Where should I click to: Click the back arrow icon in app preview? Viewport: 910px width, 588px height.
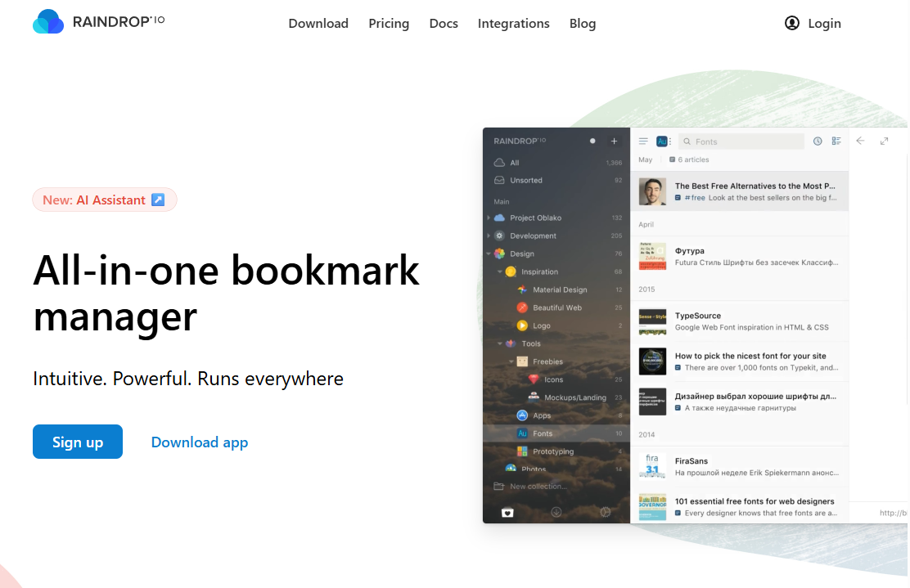click(861, 141)
